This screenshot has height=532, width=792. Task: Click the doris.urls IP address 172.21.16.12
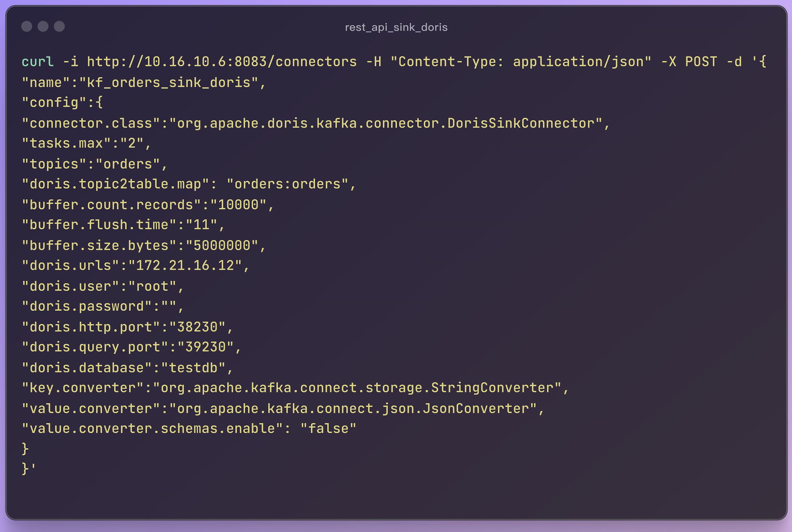pos(185,265)
